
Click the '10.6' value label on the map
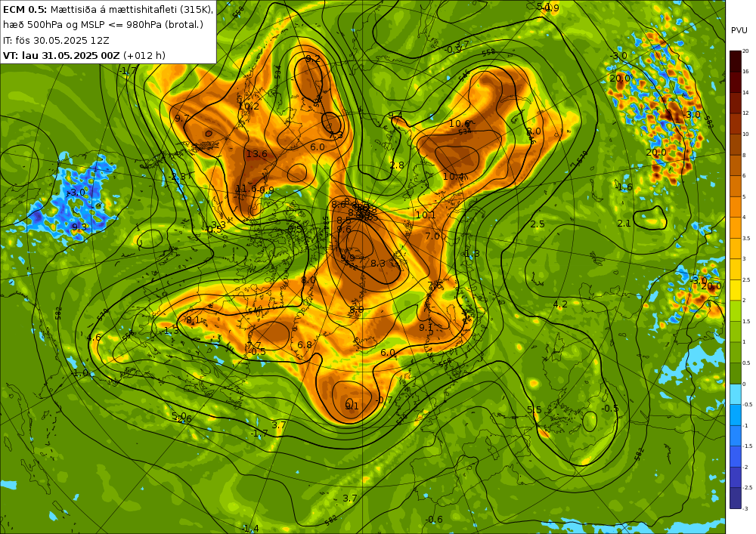point(459,124)
